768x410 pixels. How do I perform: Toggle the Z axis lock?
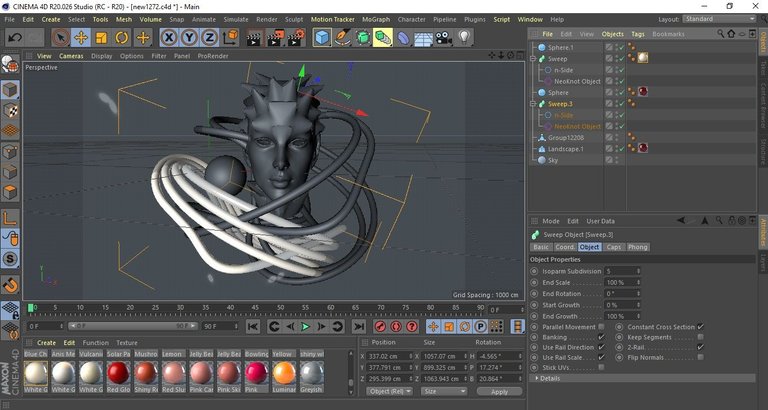point(210,38)
